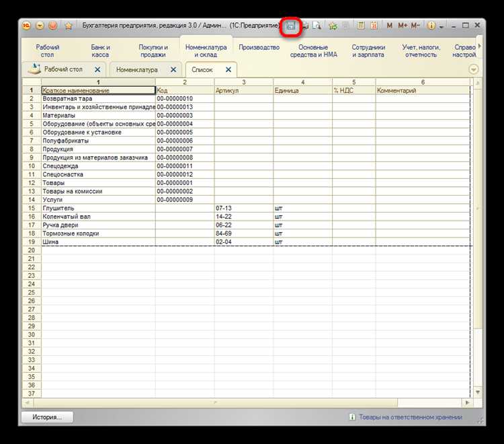
Task: Close the Номенклатура tab with its X
Action: (x=173, y=69)
